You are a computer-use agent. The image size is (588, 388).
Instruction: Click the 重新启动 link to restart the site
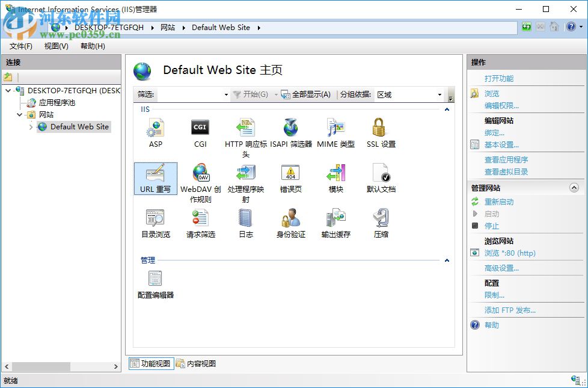click(499, 202)
